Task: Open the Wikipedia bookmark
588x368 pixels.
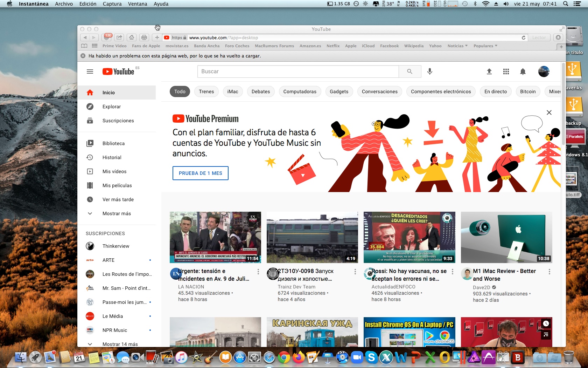Action: pos(414,46)
